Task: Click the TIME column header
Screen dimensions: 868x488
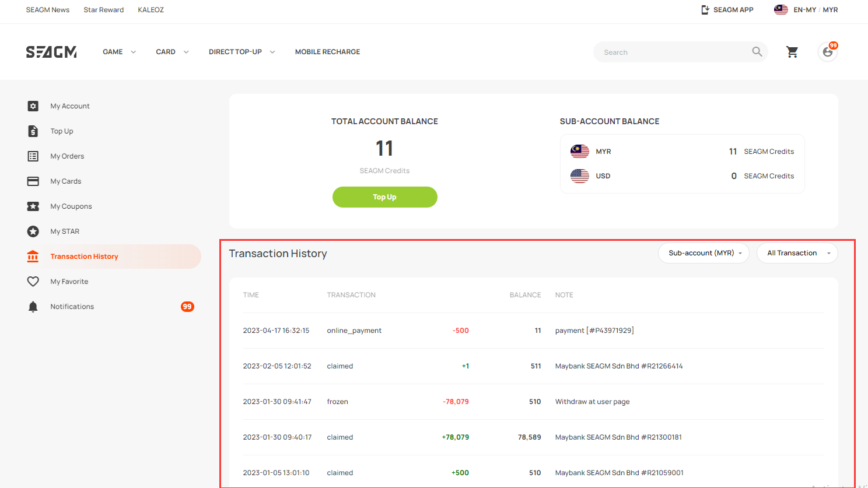Action: point(251,295)
